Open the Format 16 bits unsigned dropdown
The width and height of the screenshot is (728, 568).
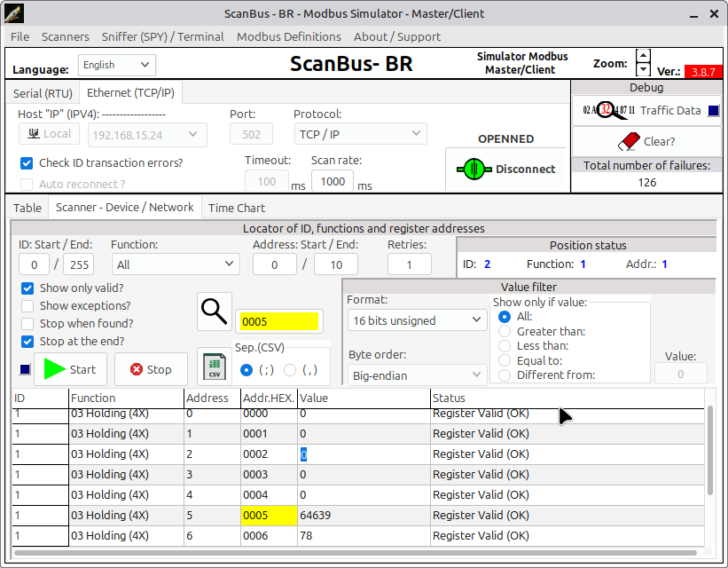[x=417, y=320]
